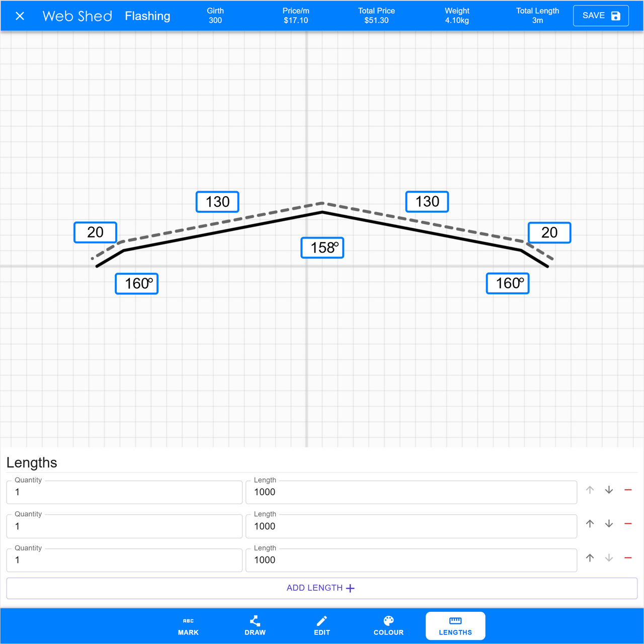
Task: Move first length row down
Action: coord(609,490)
